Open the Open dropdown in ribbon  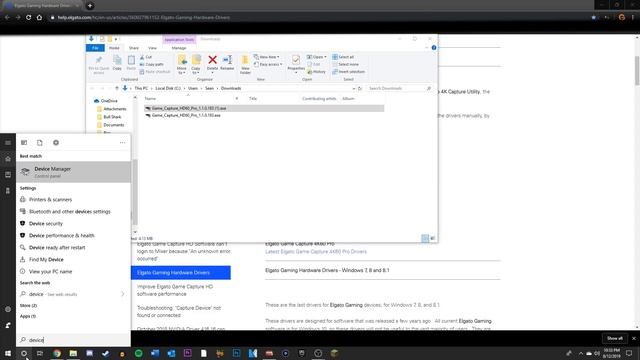pos(317,57)
